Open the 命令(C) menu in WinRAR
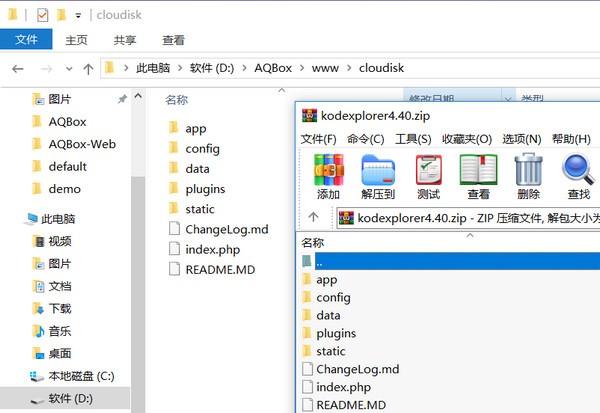600x413 pixels. pos(365,139)
